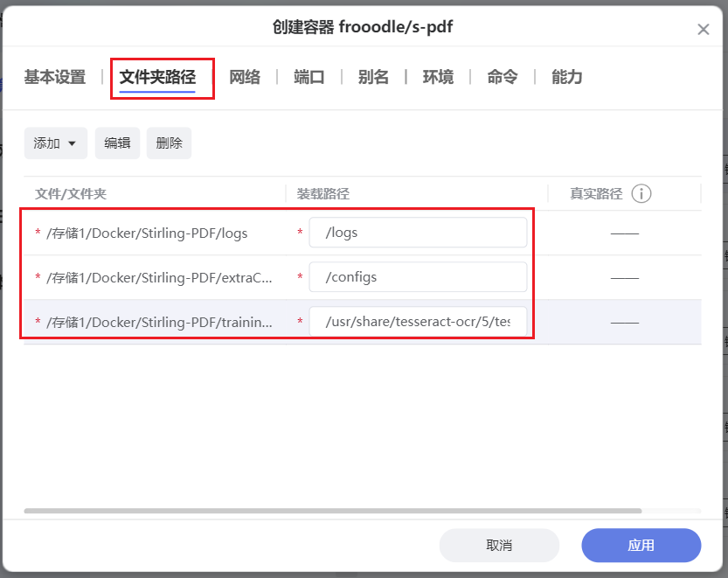This screenshot has width=728, height=578.
Task: Select the Stirling-PDF/logs folder row
Action: 147,233
